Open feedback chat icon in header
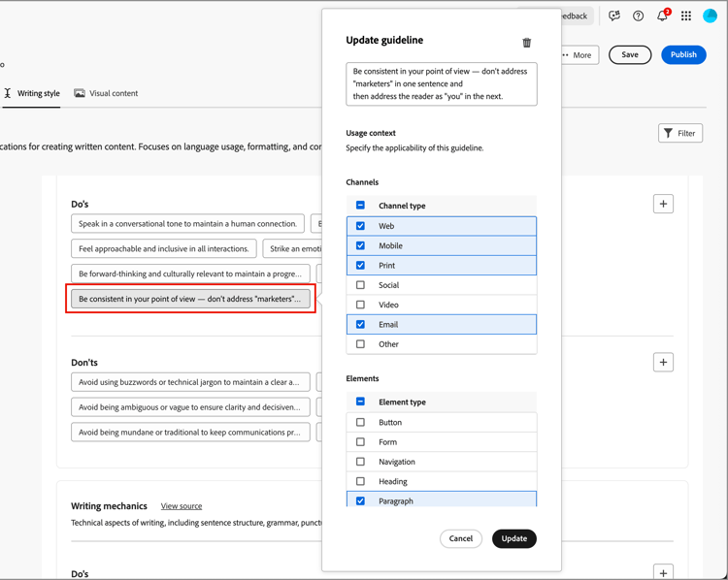This screenshot has height=580, width=728. pos(614,16)
